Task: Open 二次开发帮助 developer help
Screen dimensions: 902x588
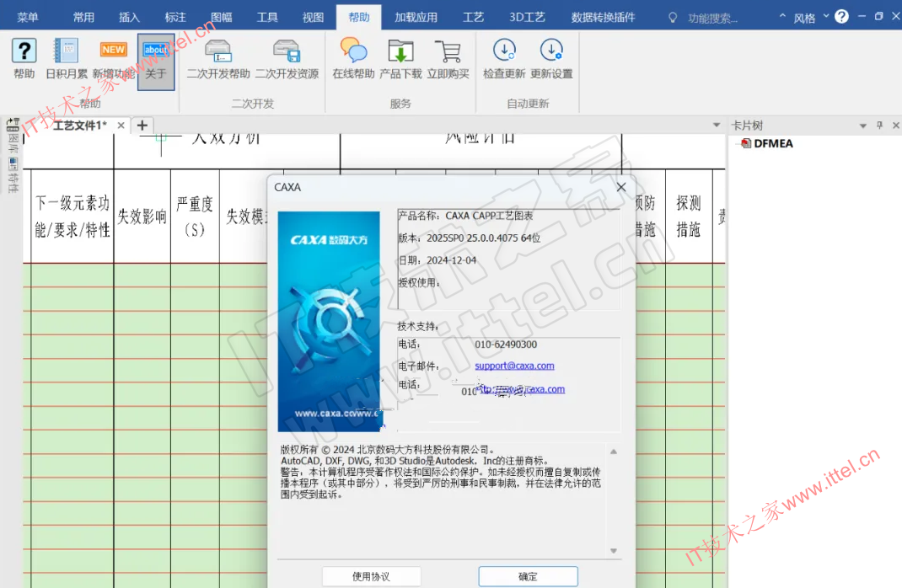Action: point(218,58)
